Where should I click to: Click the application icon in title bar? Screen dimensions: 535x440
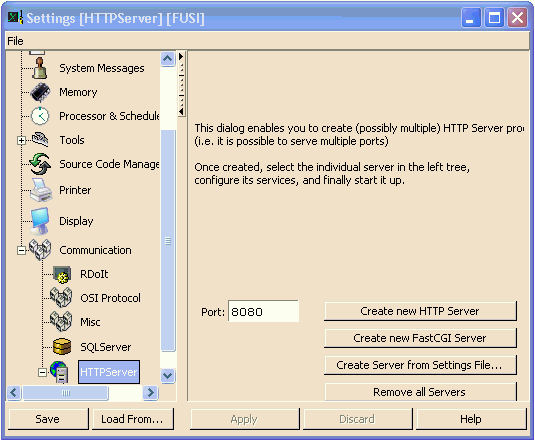15,17
